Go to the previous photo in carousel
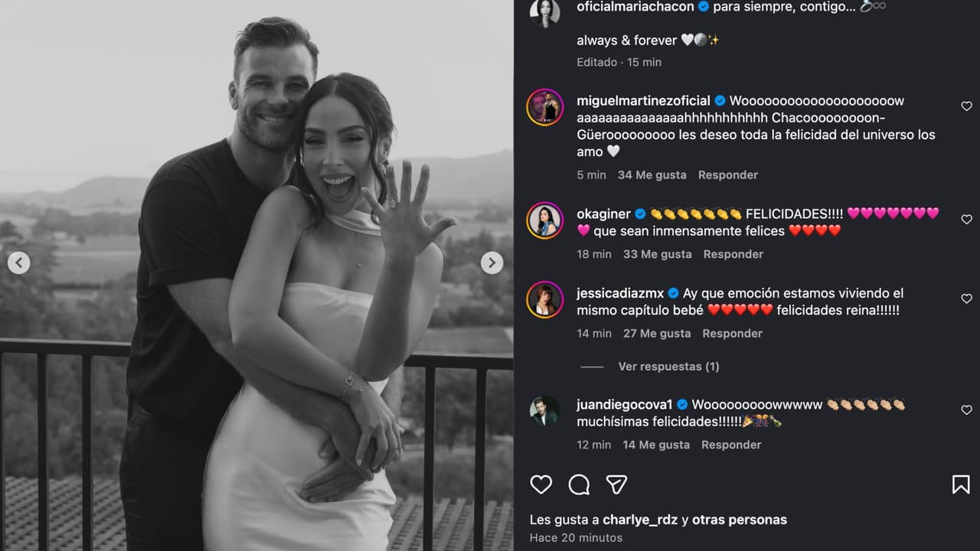 point(18,263)
